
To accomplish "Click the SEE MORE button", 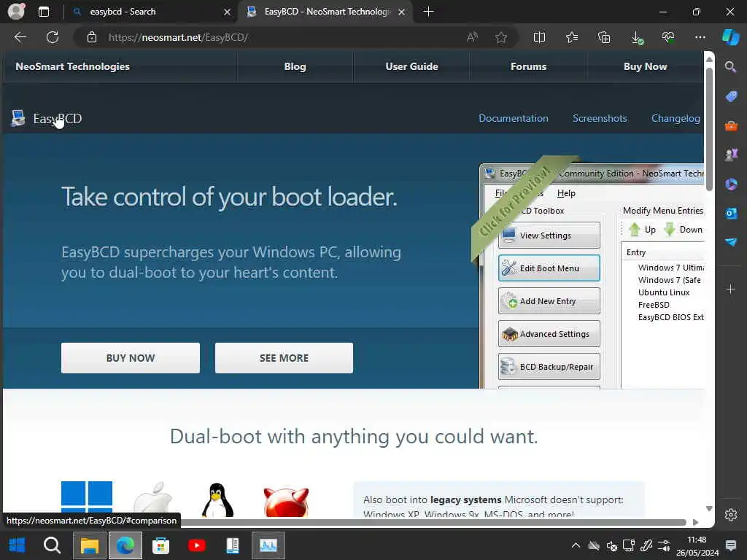I will point(284,357).
